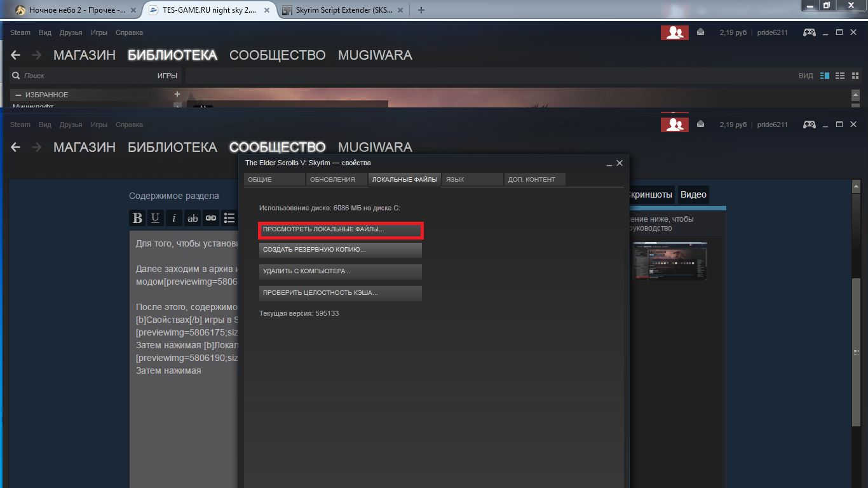Apply strikethrough formatting in guide editor
This screenshot has height=488, width=868.
click(193, 218)
